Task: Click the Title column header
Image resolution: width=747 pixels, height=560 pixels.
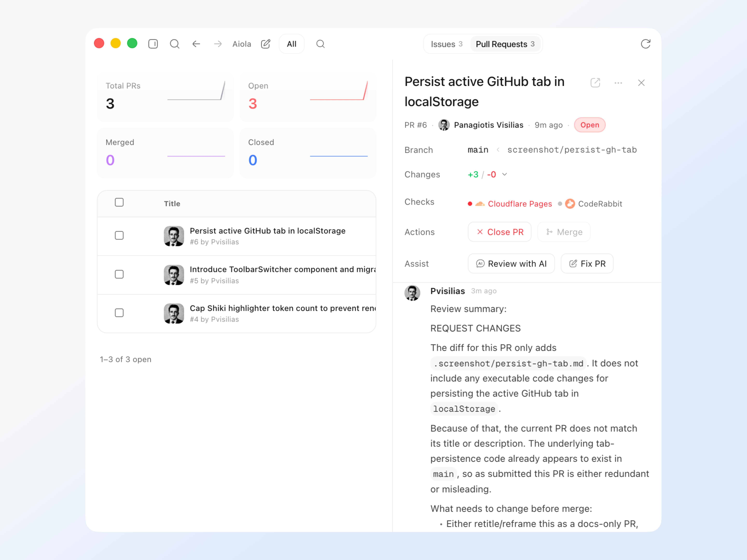Action: pyautogui.click(x=172, y=204)
